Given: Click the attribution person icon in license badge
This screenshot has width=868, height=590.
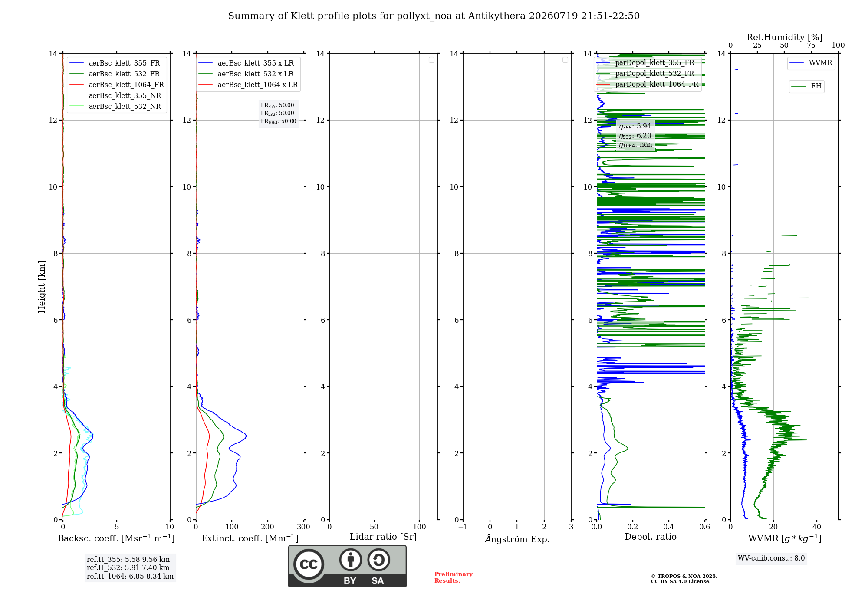Looking at the screenshot, I should pyautogui.click(x=351, y=560).
